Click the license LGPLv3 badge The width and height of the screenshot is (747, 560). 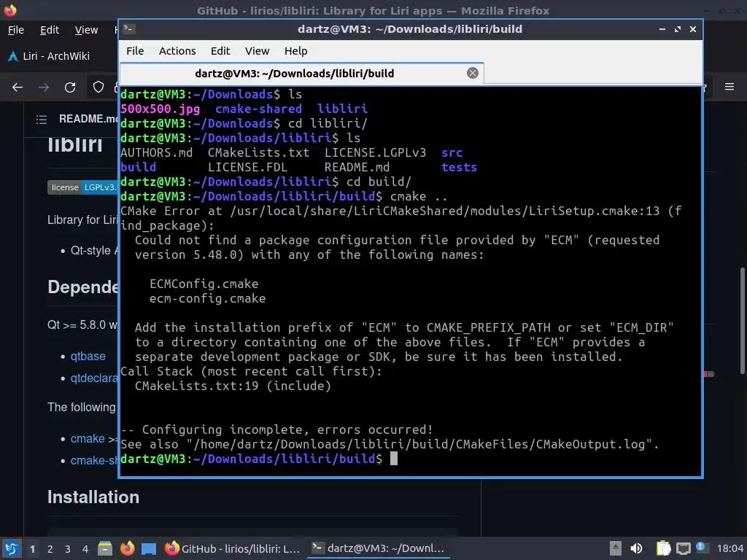tap(82, 187)
